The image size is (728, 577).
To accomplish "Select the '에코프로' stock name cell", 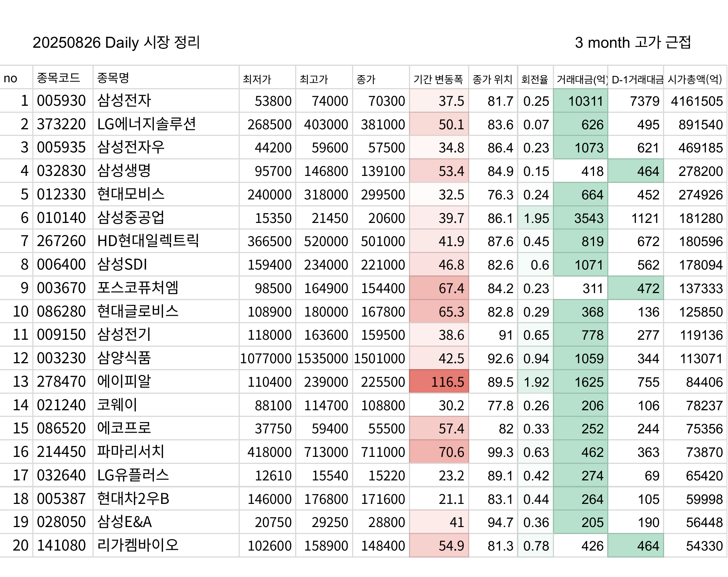I will coord(166,428).
